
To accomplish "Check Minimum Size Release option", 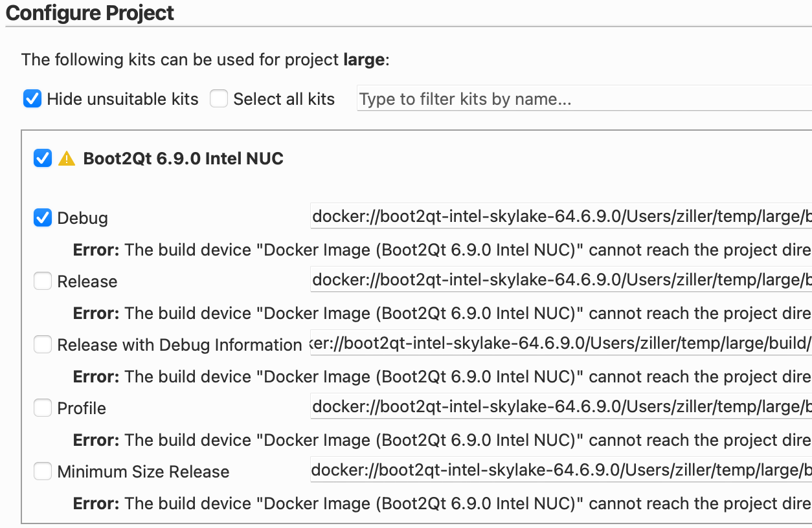I will [43, 471].
